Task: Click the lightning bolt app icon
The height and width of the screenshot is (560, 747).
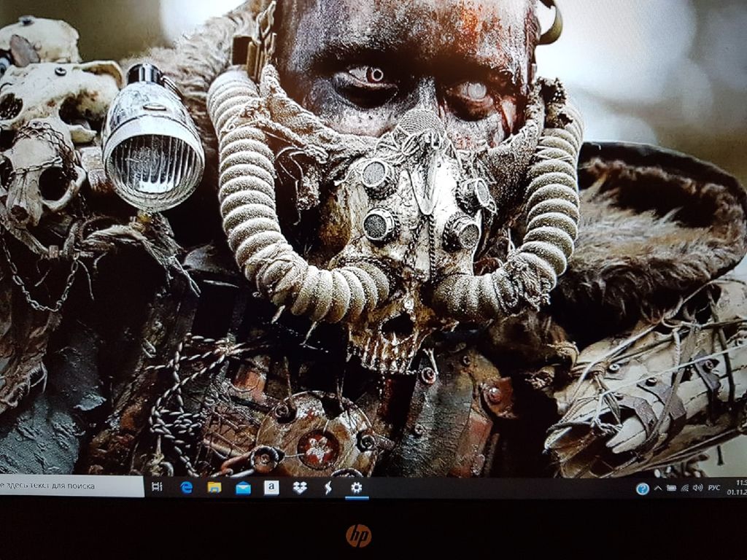Action: pyautogui.click(x=328, y=488)
